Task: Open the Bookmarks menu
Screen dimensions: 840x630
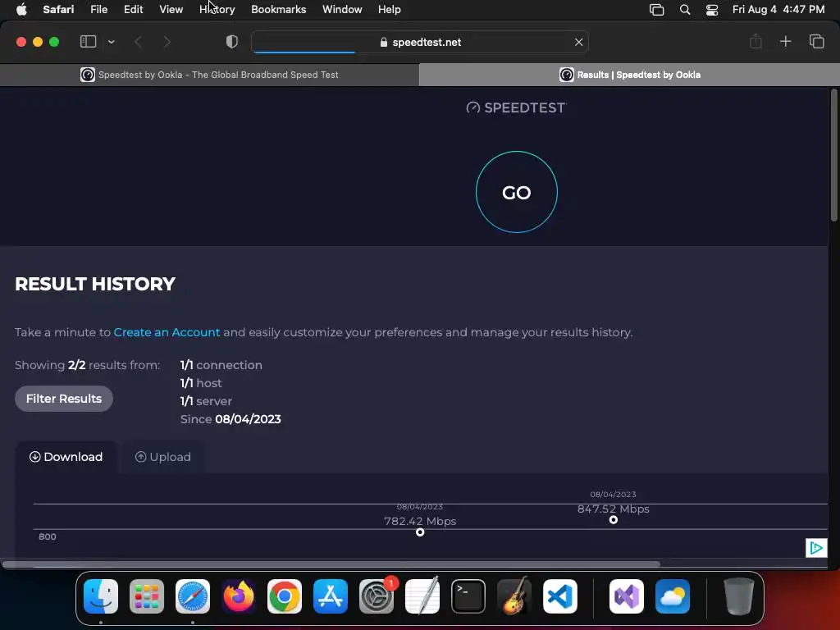Action: coord(279,9)
